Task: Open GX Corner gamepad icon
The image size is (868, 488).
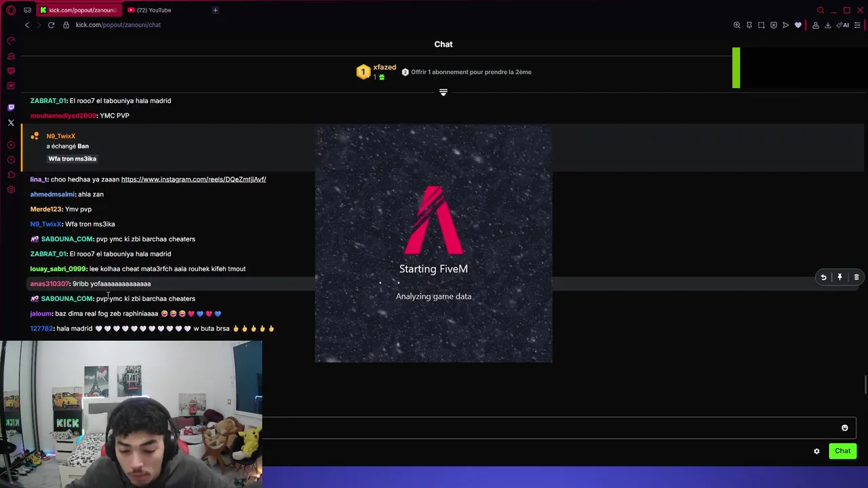Action: point(27,10)
